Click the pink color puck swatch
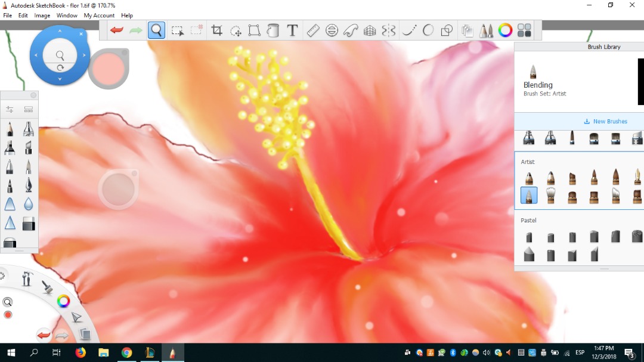Viewport: 644px width, 362px height. coord(109,69)
